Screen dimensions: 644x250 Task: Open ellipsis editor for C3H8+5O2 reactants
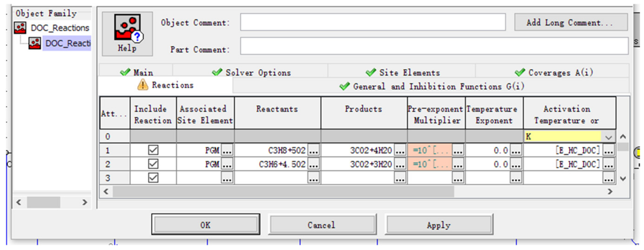314,150
